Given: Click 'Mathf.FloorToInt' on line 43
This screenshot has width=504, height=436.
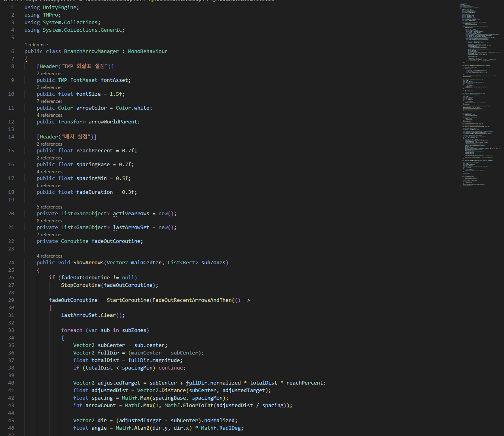Looking at the screenshot, I should 189,406.
